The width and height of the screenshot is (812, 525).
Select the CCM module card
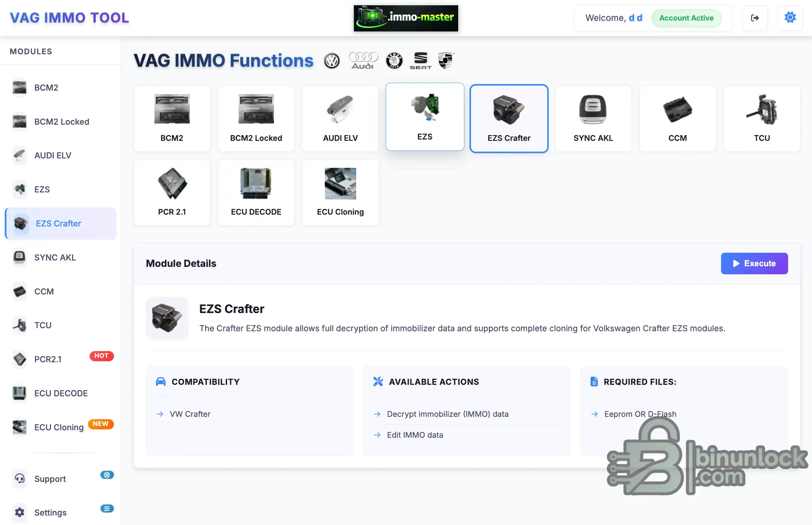tap(677, 118)
